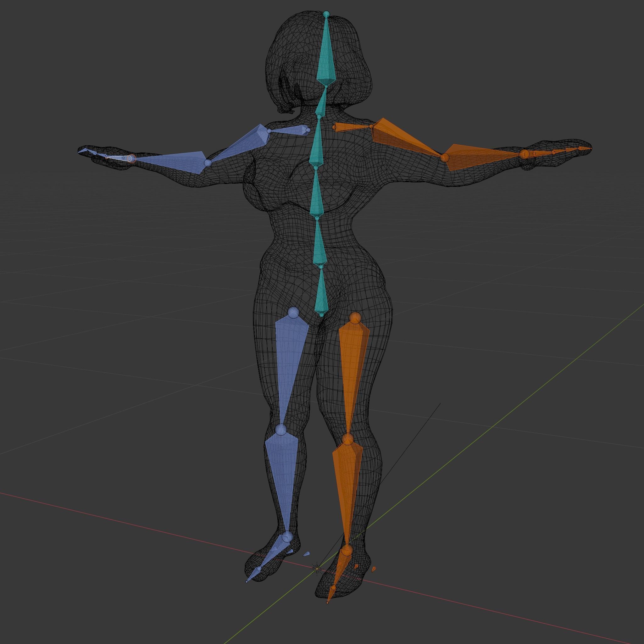Select the blue shoulder bone
Screen dimensions: 644x644
[x=290, y=130]
